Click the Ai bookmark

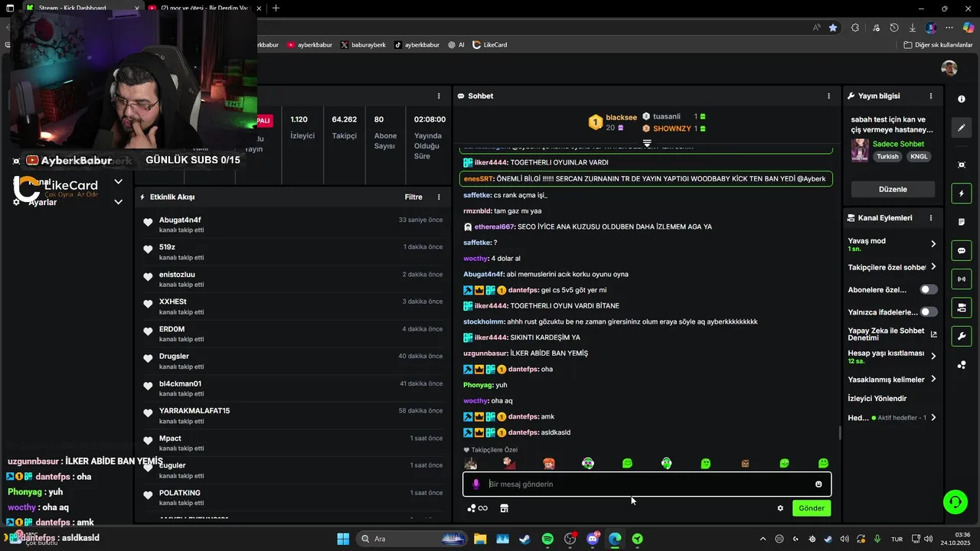pyautogui.click(x=456, y=44)
